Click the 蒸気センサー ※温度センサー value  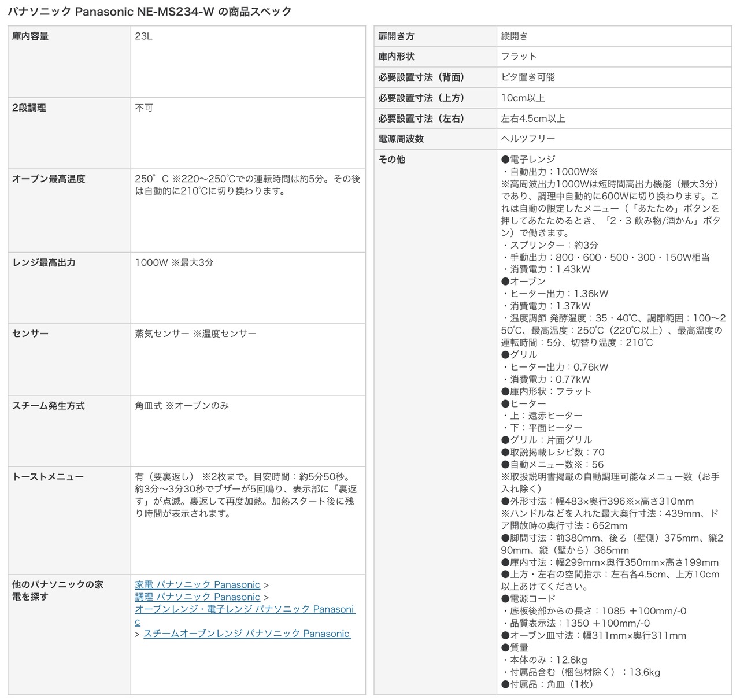(x=196, y=334)
